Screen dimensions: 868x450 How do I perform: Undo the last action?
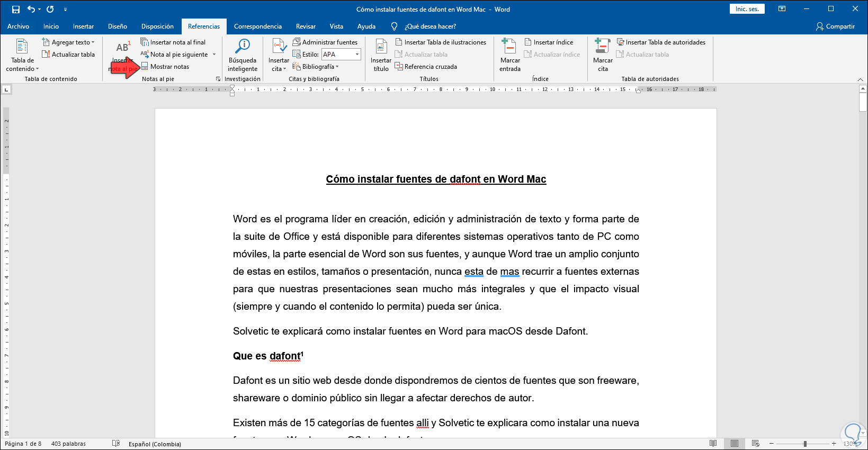tap(31, 10)
